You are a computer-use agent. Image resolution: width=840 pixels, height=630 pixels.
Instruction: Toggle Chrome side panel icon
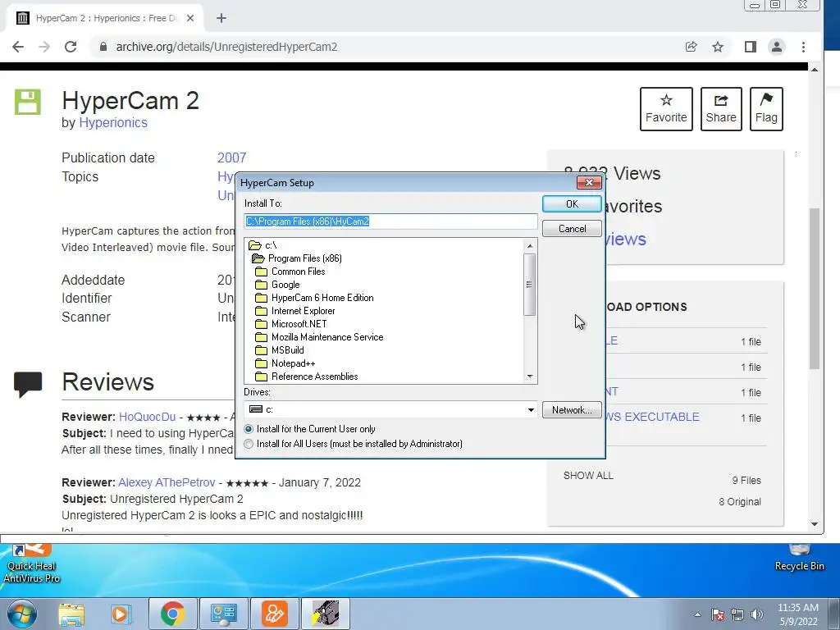pos(751,47)
